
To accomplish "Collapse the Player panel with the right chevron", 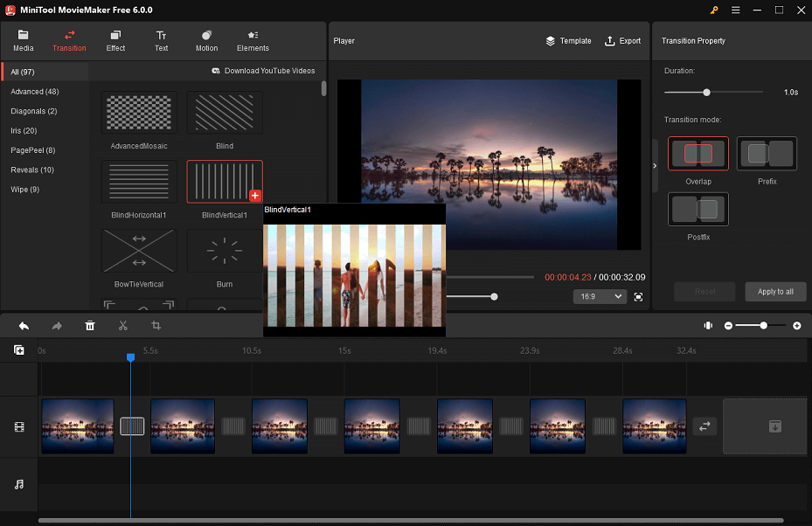I will click(x=654, y=163).
